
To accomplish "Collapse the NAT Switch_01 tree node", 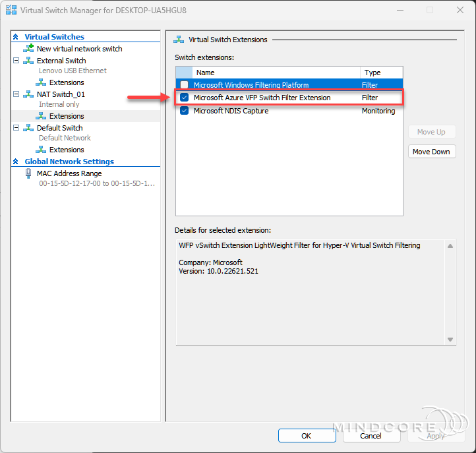I will (16, 94).
